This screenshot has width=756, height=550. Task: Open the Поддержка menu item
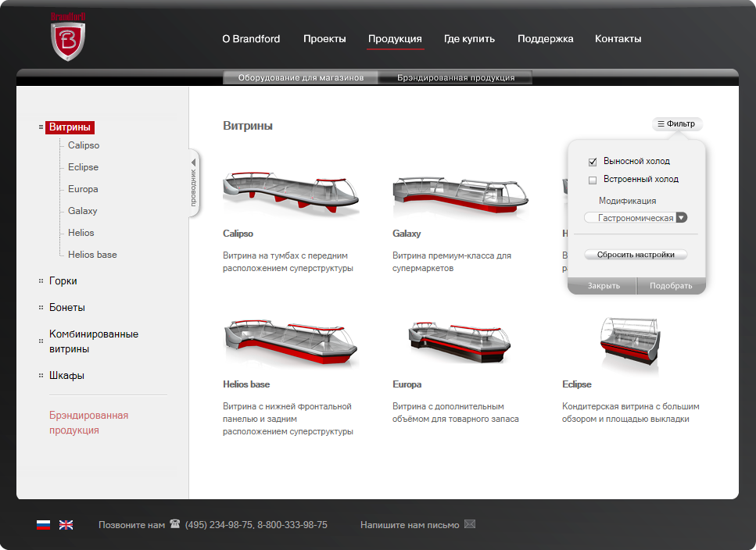pyautogui.click(x=545, y=38)
